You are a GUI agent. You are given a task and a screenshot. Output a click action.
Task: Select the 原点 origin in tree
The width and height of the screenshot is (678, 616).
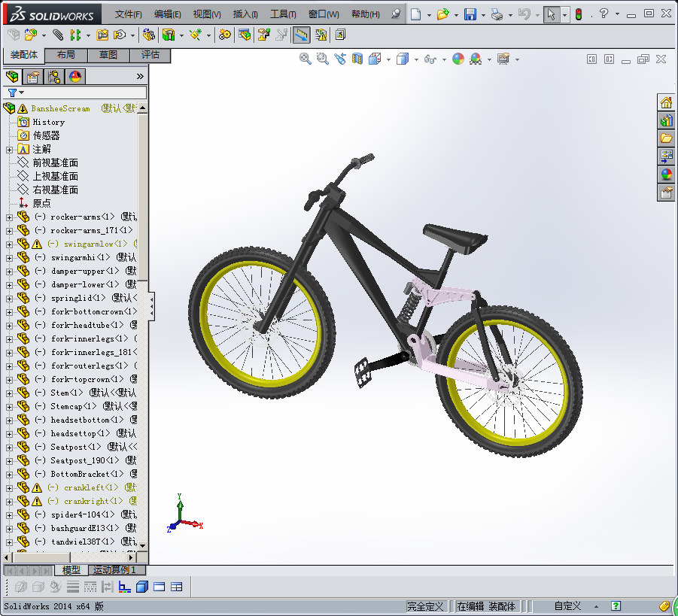[x=41, y=203]
